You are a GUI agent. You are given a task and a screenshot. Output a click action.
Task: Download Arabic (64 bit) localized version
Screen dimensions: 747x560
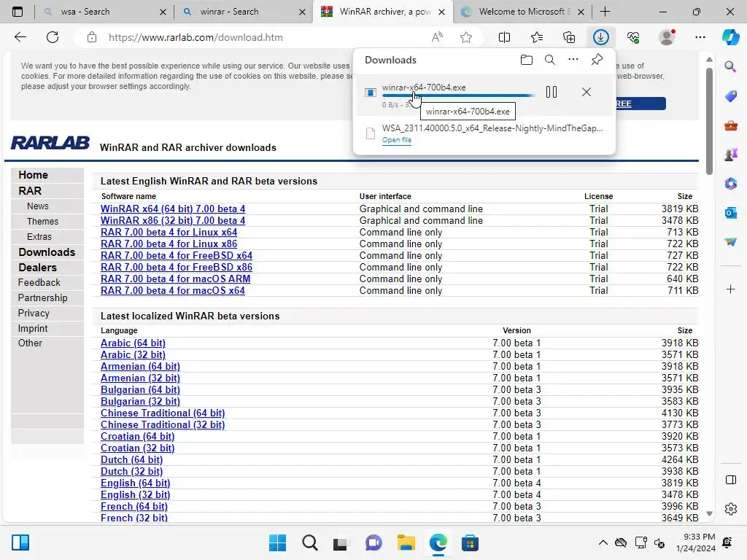[133, 343]
